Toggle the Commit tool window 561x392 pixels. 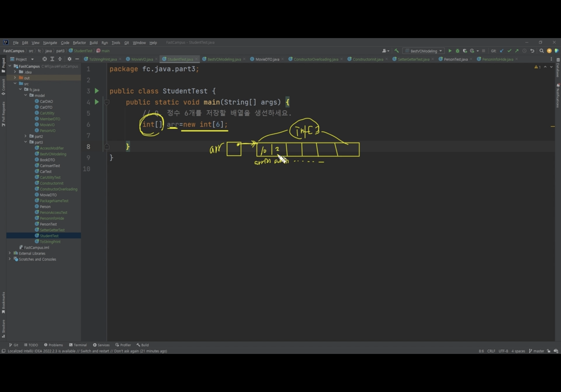4,87
